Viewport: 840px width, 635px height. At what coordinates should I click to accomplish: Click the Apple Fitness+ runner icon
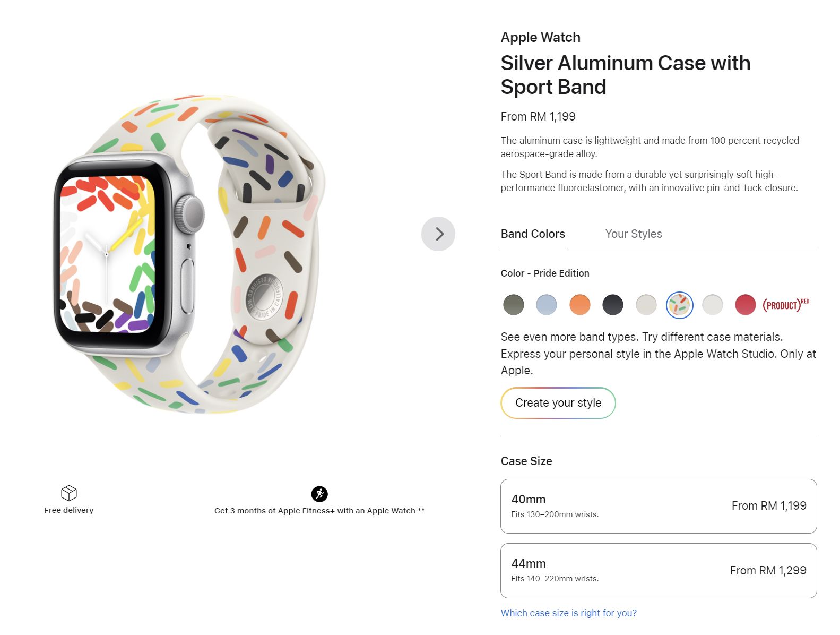click(317, 493)
